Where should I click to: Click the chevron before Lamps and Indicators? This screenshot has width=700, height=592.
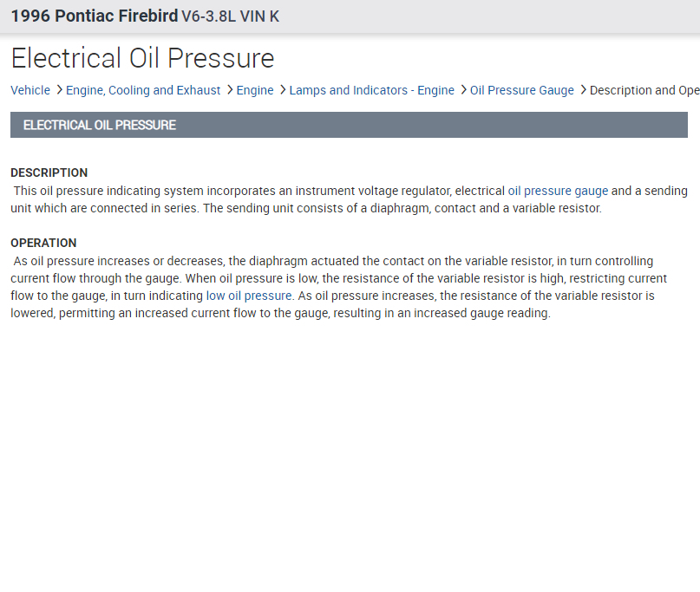pyautogui.click(x=283, y=90)
